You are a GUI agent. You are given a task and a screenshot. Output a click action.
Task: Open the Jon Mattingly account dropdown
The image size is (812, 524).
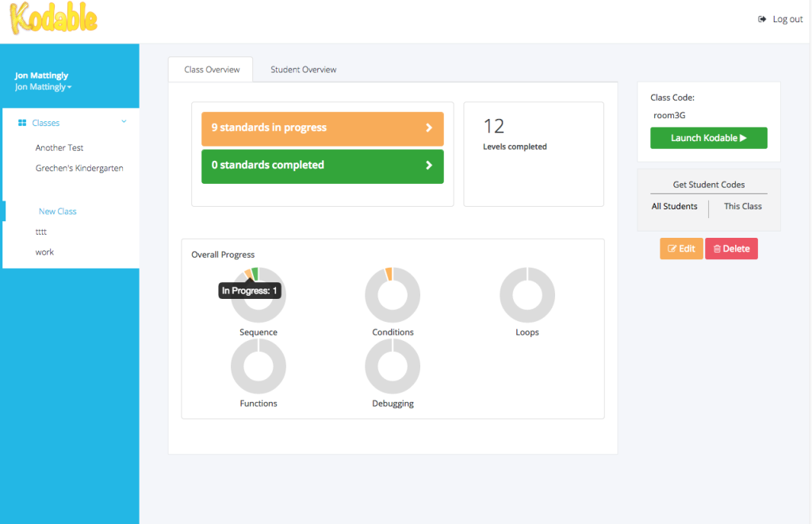41,86
